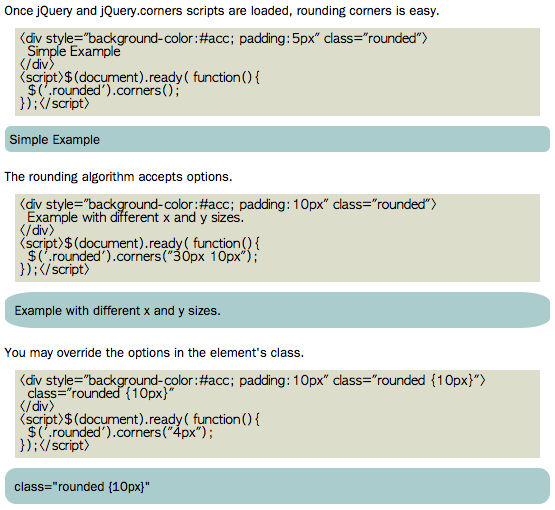Click '$(document).ready( function(){' in third code block
Image resolution: width=555 pixels, height=510 pixels.
coord(139,419)
